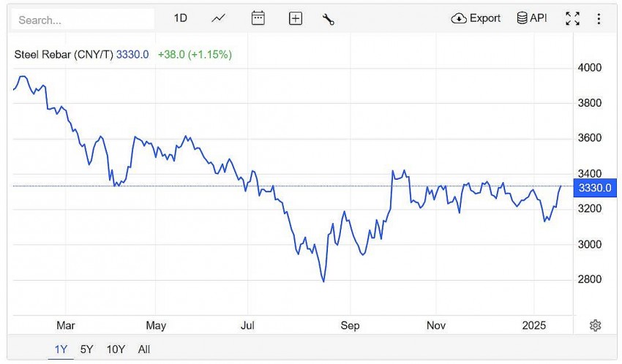Screen dimensions: 622x364
Task: Show All historical data range
Action: tap(144, 349)
